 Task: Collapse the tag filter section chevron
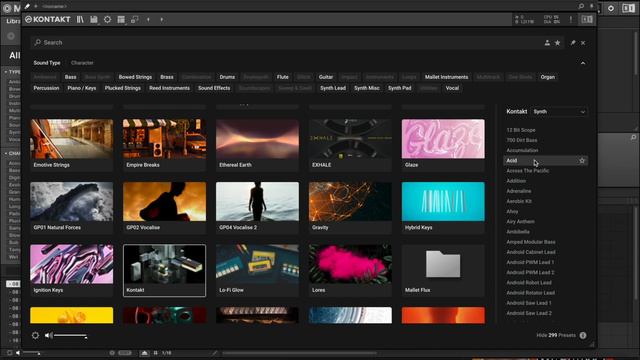point(583,63)
